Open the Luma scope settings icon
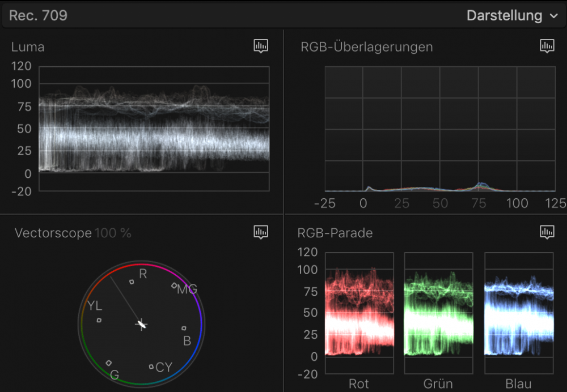567x392 pixels. (260, 46)
